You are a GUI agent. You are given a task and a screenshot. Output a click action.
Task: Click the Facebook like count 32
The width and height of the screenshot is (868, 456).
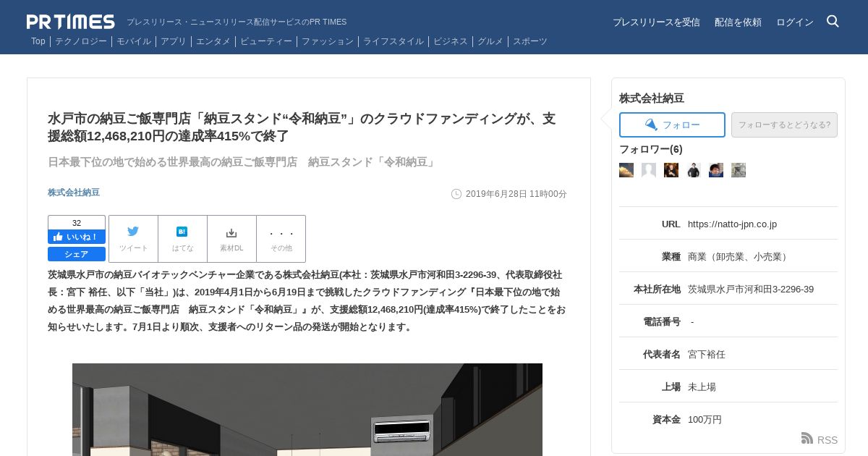pos(77,223)
